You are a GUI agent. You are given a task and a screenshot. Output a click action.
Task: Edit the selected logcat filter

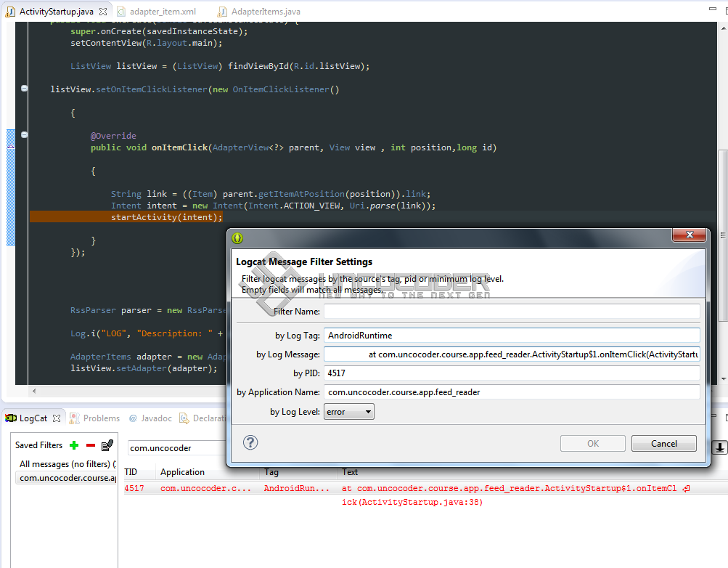click(107, 445)
